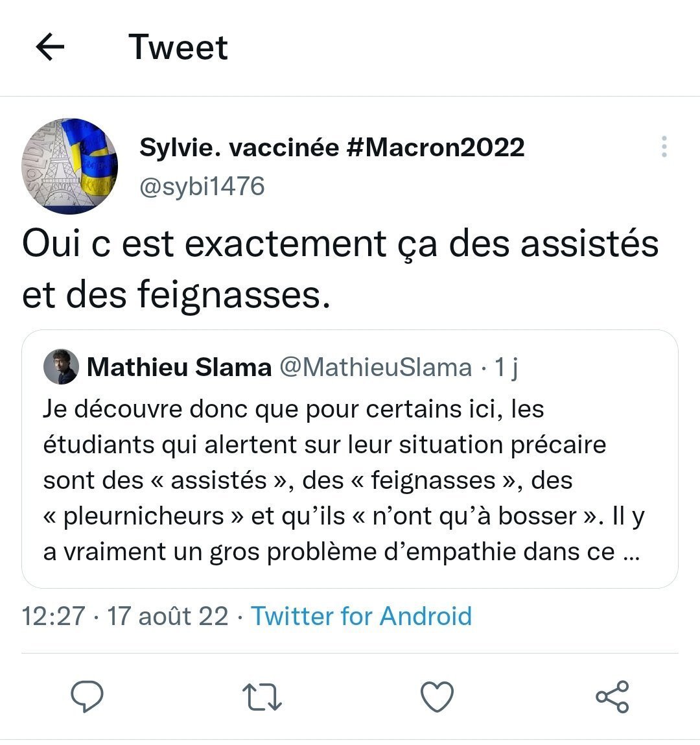This screenshot has height=745, width=700.
Task: Click the Mathieu Slama name in quote
Action: (x=179, y=367)
